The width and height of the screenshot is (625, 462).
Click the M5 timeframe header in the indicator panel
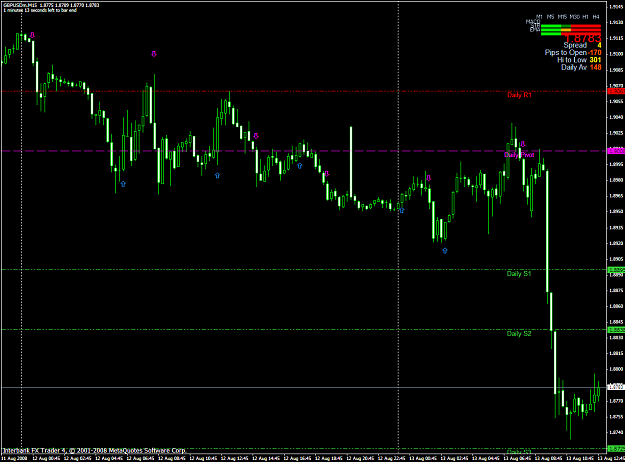tap(550, 17)
